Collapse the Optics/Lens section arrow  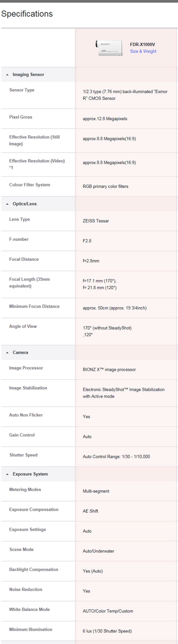(x=7, y=204)
